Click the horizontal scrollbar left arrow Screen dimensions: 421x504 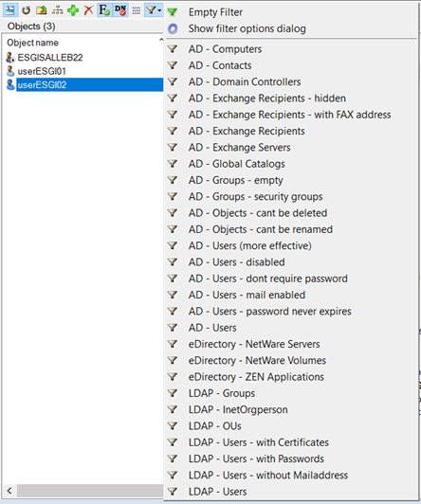9,491
